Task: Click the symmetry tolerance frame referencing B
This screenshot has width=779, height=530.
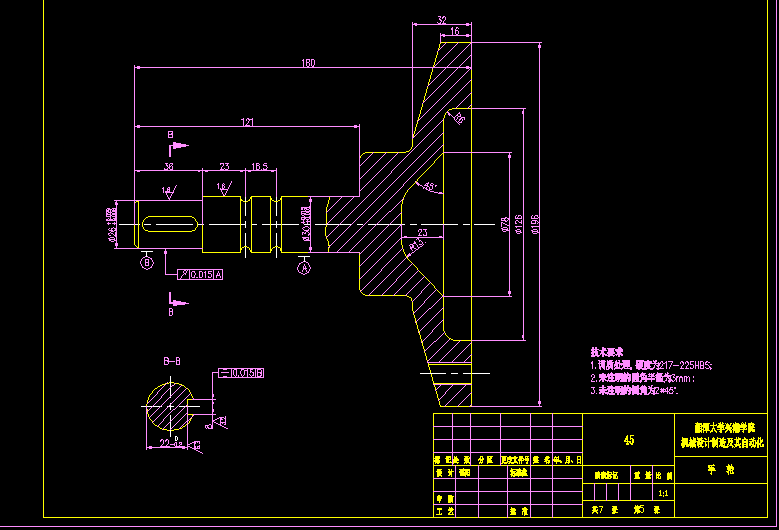Action: tap(241, 373)
